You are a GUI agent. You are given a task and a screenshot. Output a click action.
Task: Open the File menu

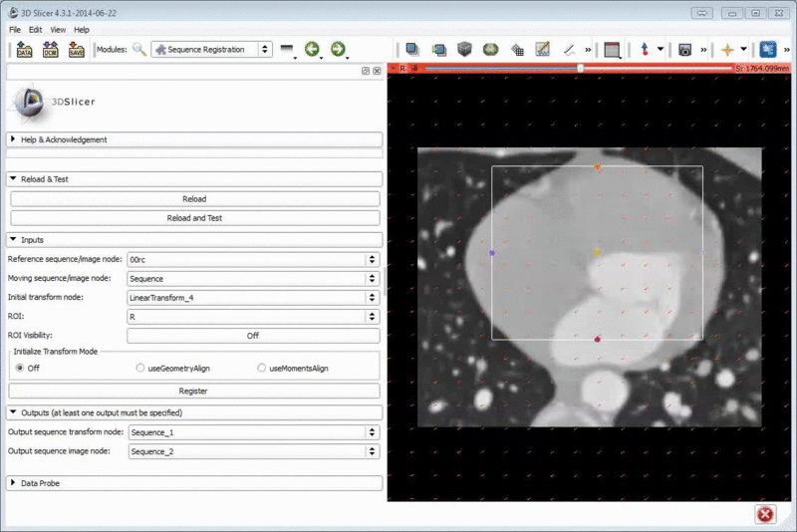pos(15,30)
